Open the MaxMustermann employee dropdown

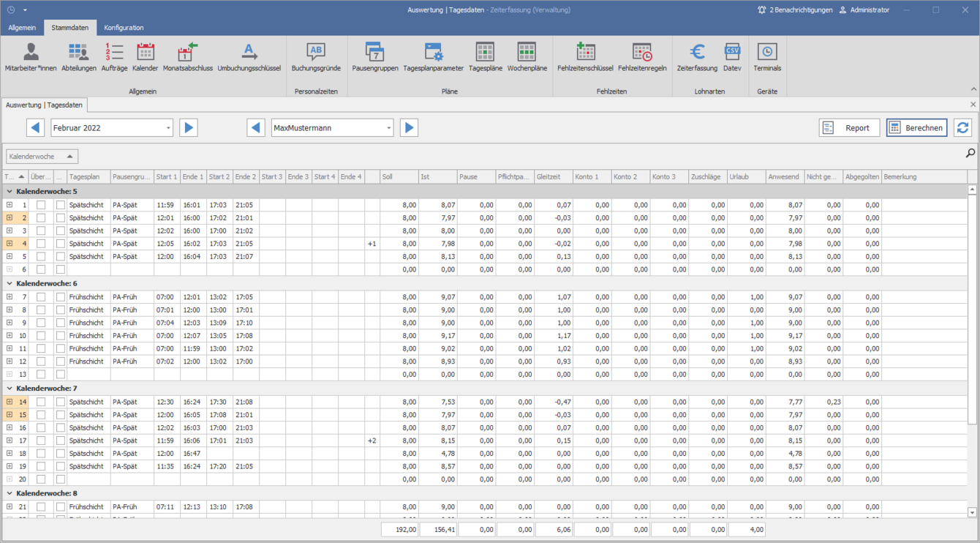tap(388, 128)
